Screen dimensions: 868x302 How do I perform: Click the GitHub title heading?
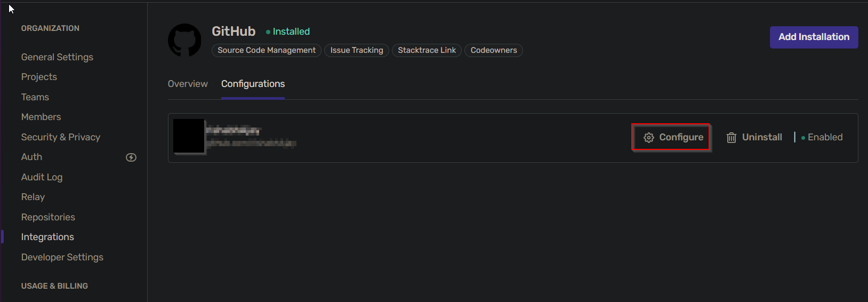(x=234, y=31)
